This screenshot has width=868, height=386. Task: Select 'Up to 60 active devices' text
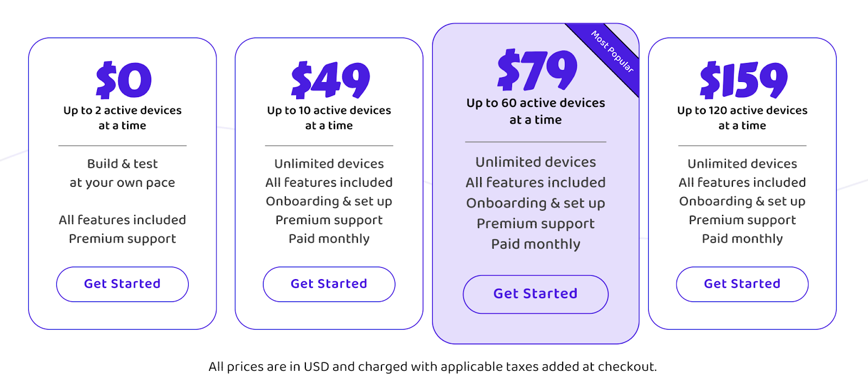pos(536,103)
